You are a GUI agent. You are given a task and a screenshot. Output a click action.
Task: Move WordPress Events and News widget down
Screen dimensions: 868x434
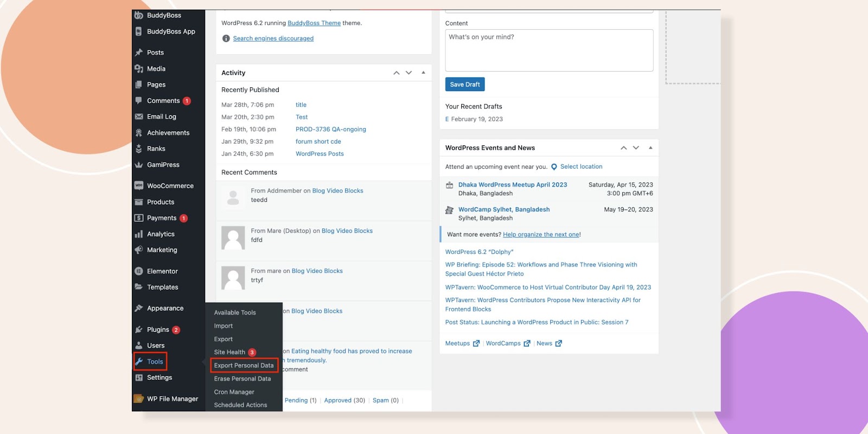pos(636,148)
